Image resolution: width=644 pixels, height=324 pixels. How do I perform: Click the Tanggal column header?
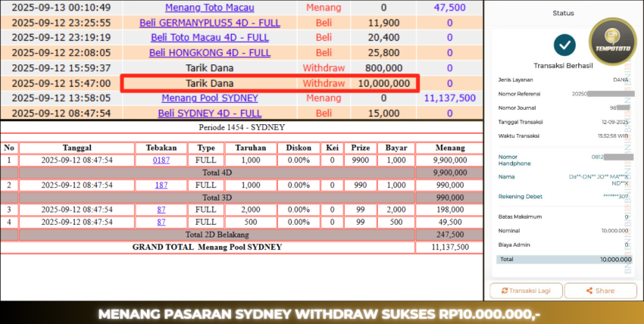[77, 148]
